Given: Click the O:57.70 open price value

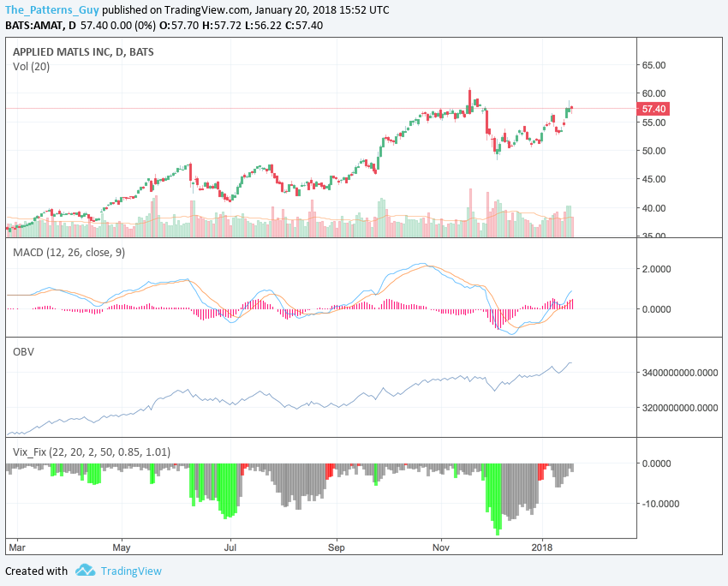Looking at the screenshot, I should click(179, 26).
